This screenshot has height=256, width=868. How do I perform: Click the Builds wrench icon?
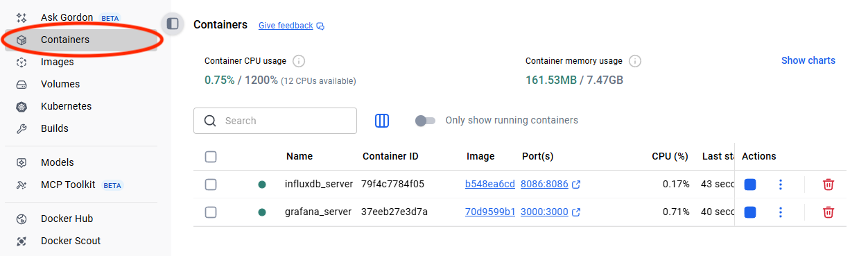(21, 128)
